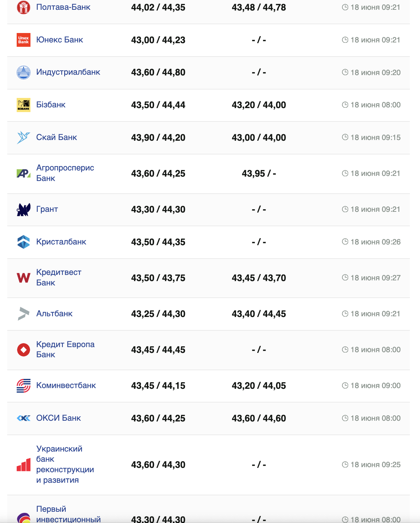This screenshot has width=420, height=523.
Task: Click the red Unex Bank logo
Action: [24, 40]
